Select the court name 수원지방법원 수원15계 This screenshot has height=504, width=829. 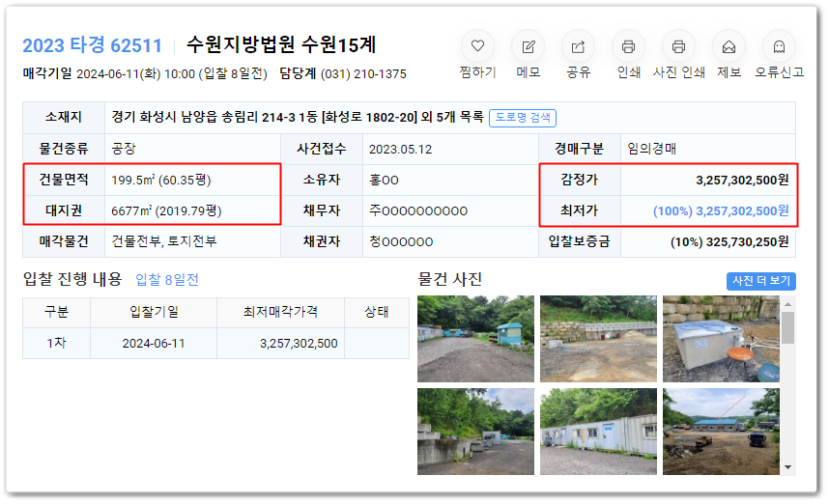pos(281,45)
